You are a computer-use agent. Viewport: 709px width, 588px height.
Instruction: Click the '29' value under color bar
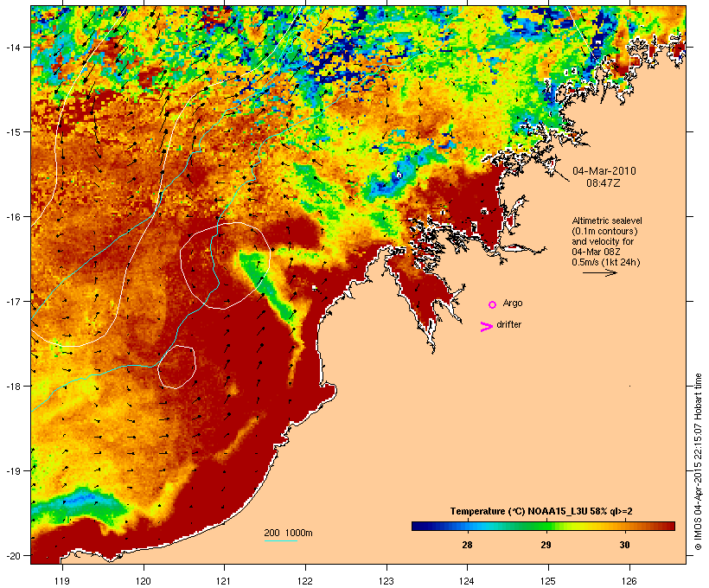pyautogui.click(x=546, y=545)
